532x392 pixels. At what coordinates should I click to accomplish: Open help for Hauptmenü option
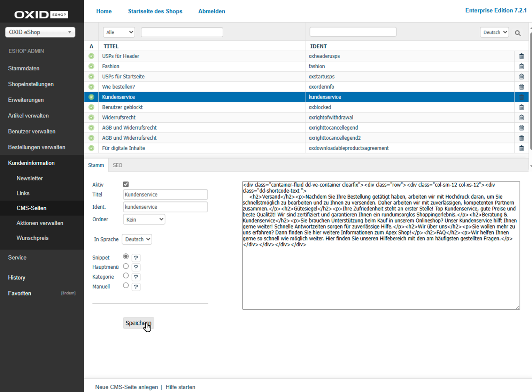click(136, 267)
